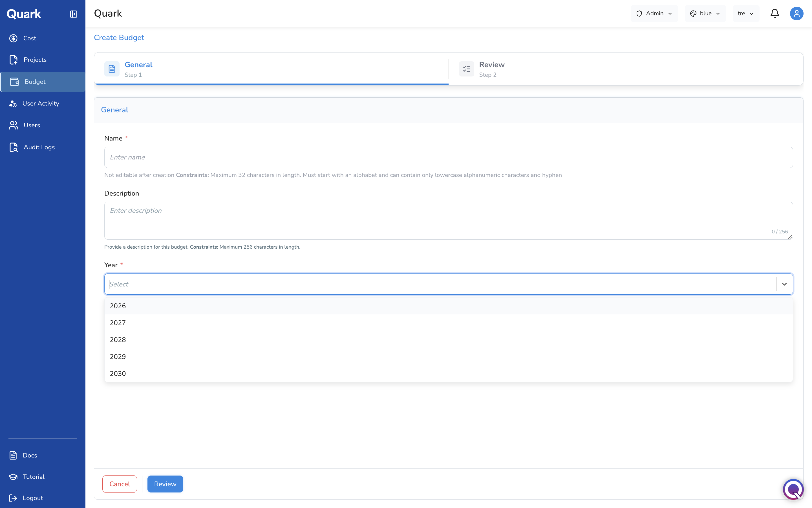Open Cost in the sidebar
812x508 pixels.
(43, 38)
